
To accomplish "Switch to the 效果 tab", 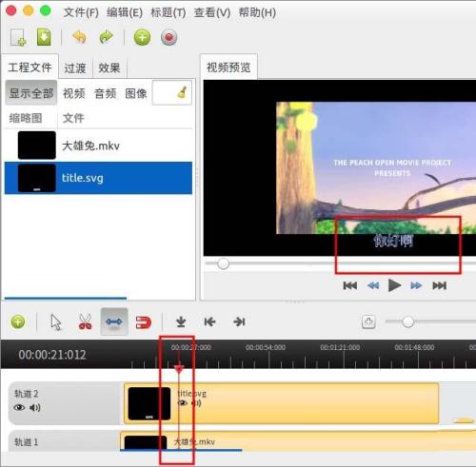I will click(x=109, y=68).
